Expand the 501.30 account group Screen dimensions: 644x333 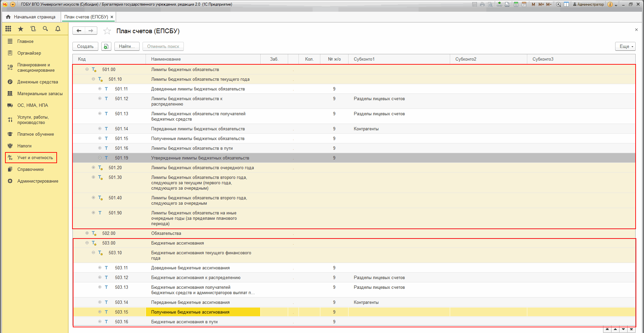click(x=93, y=177)
